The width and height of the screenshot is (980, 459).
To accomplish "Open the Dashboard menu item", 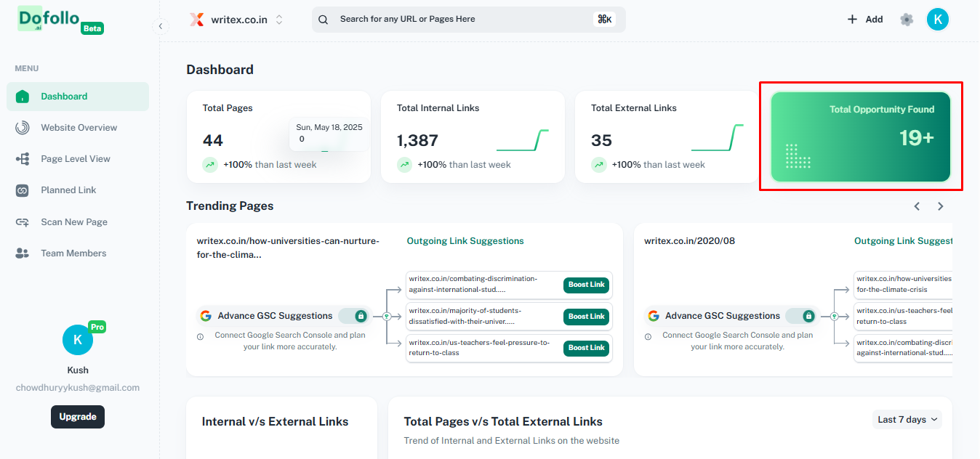I will pyautogui.click(x=78, y=97).
